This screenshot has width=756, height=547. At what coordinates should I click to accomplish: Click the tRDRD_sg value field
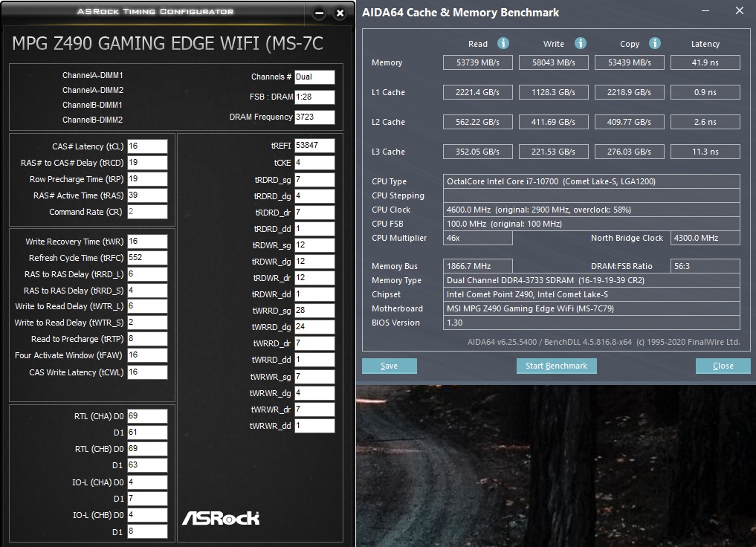314,180
